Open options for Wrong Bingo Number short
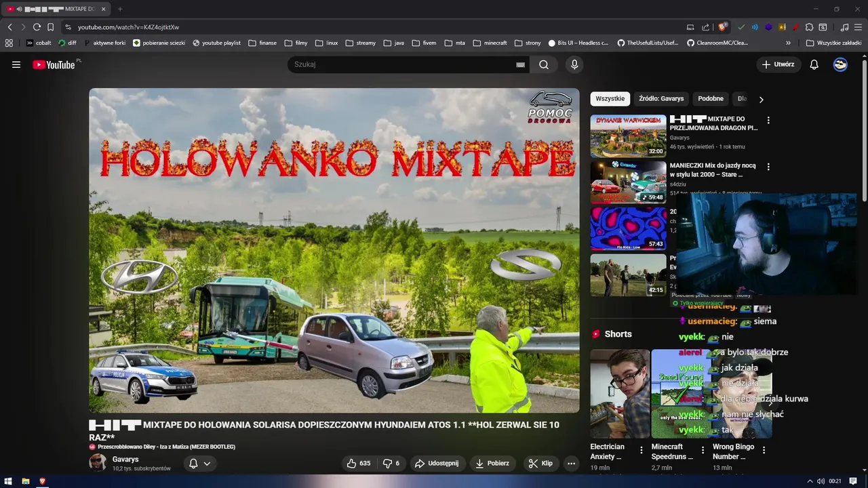 (x=764, y=450)
